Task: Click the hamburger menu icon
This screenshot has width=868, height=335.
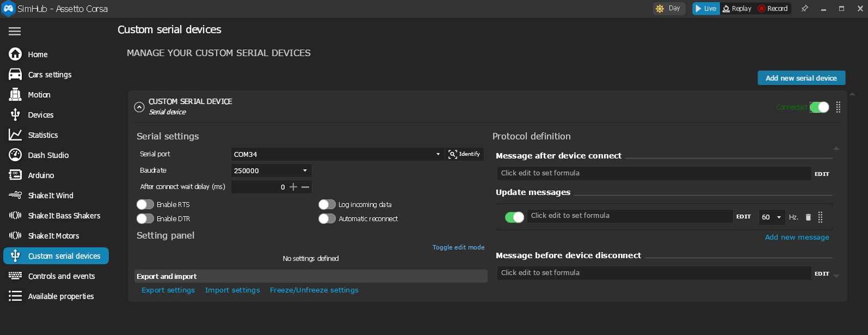Action: (15, 32)
